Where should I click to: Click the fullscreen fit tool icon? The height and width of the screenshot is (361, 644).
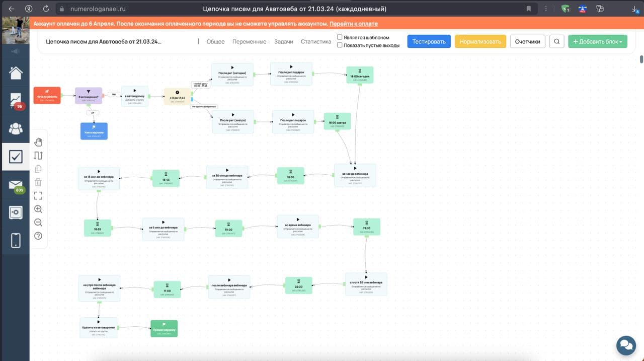(38, 196)
